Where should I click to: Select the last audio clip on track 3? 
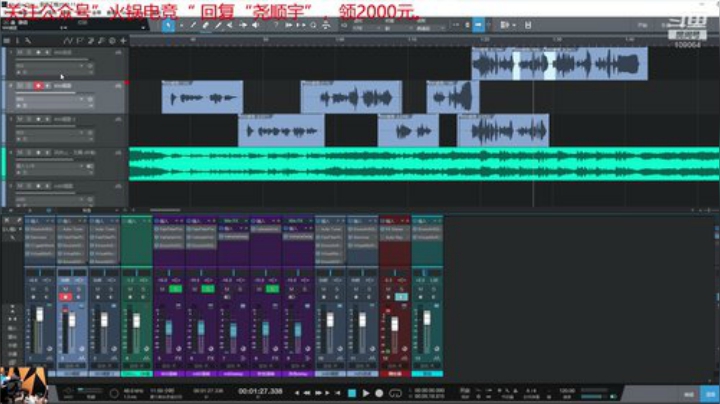coord(503,130)
